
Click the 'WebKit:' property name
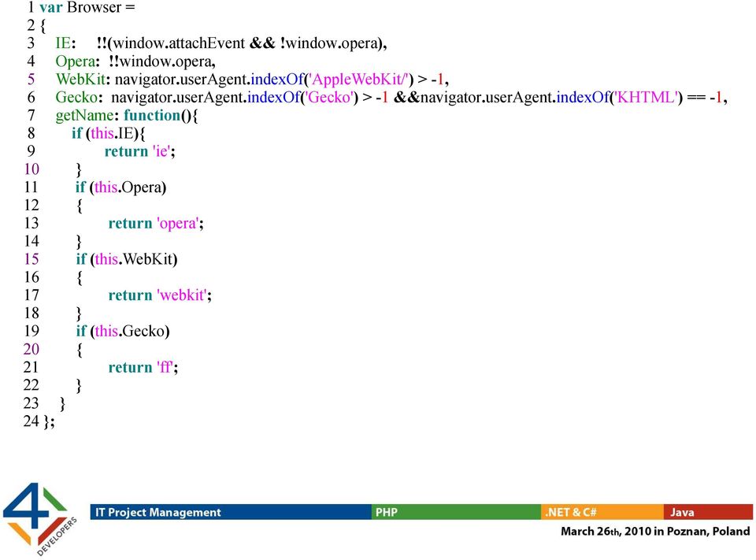[x=83, y=79]
